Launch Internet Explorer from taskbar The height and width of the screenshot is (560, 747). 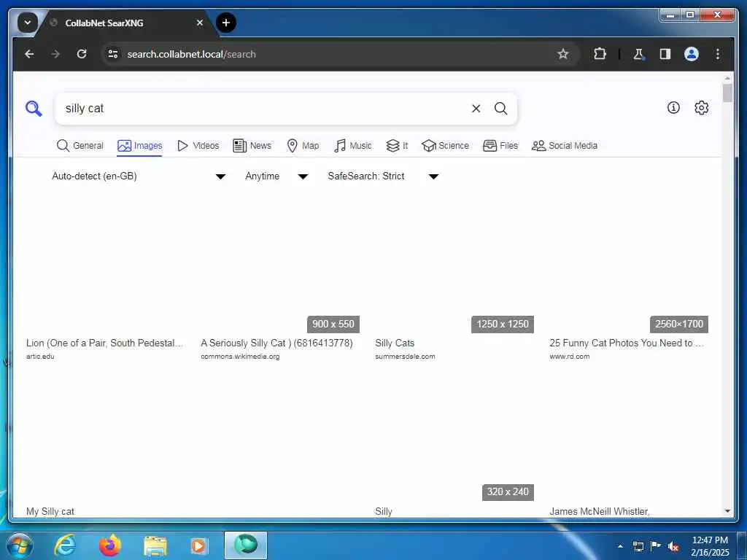(65, 545)
